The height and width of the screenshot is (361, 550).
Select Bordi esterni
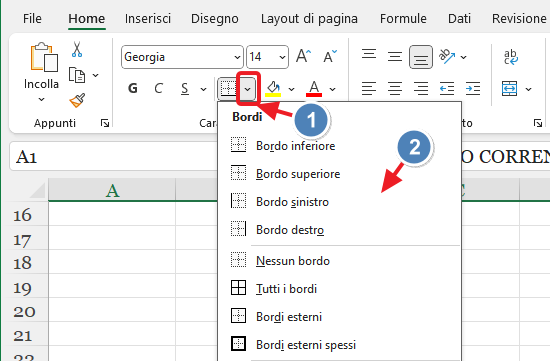[x=339, y=317]
